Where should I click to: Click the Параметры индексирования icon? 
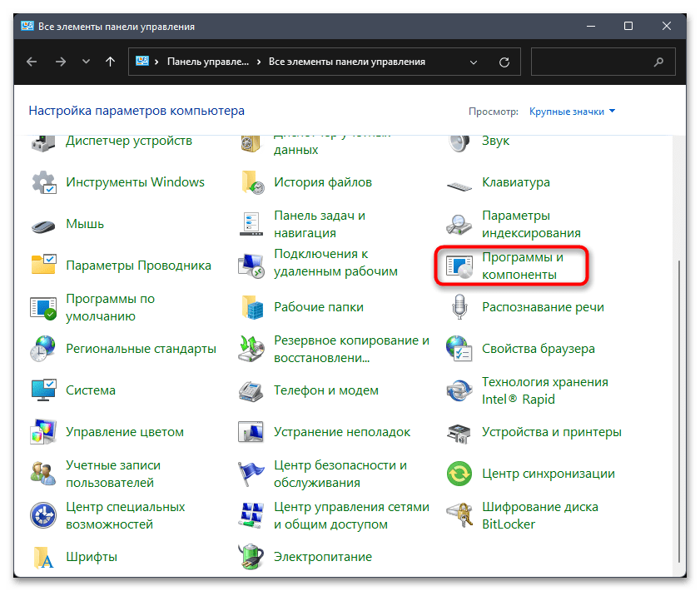(x=459, y=224)
